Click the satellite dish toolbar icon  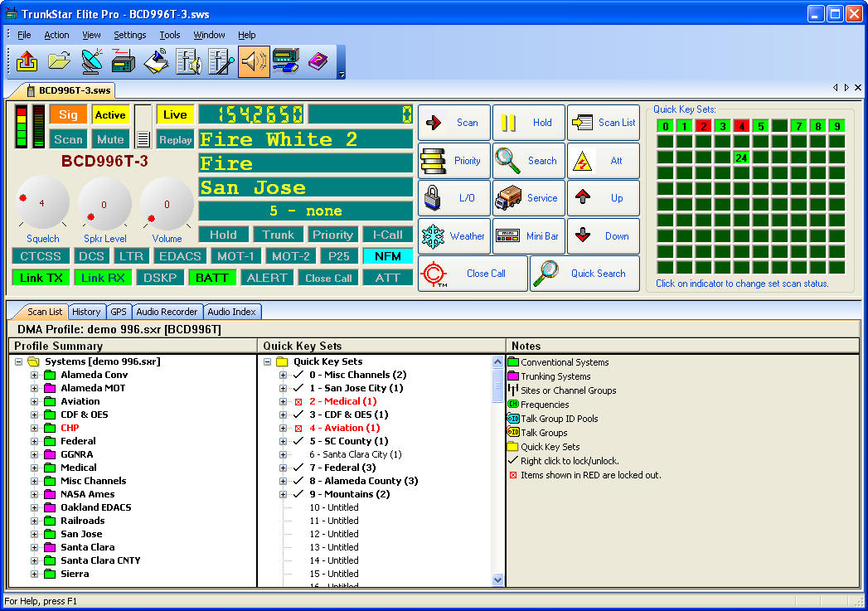pyautogui.click(x=91, y=61)
